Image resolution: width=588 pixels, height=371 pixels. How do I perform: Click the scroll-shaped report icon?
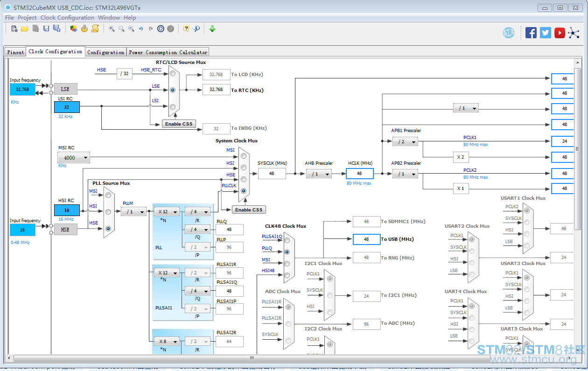[95, 28]
